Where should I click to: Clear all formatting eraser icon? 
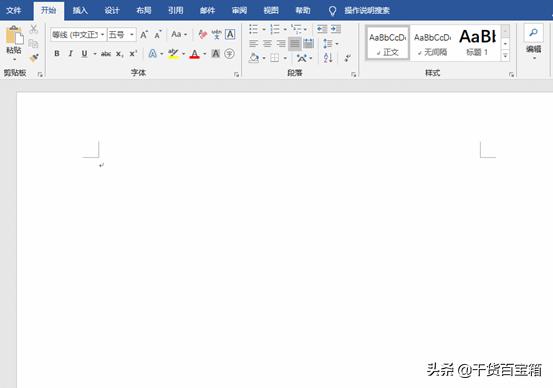203,34
